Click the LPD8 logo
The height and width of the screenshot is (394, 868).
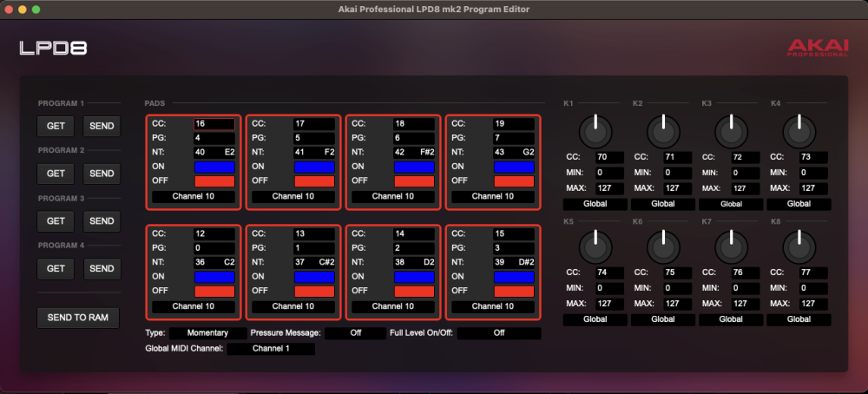tap(53, 49)
